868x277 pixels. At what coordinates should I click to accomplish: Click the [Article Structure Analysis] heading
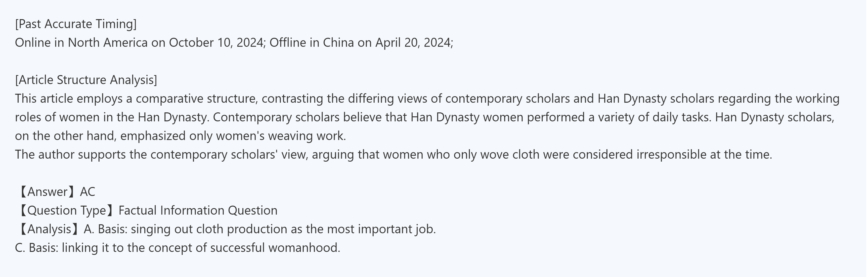86,80
